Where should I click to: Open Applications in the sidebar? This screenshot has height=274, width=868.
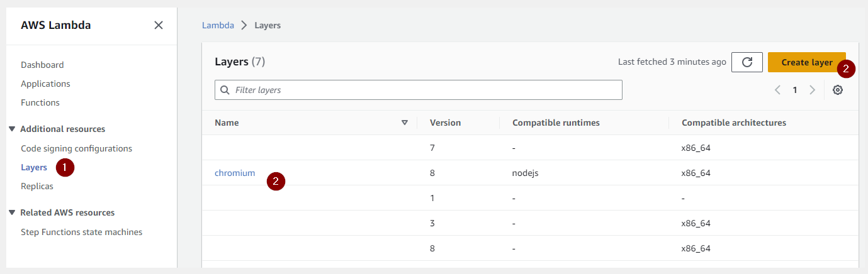pos(45,84)
